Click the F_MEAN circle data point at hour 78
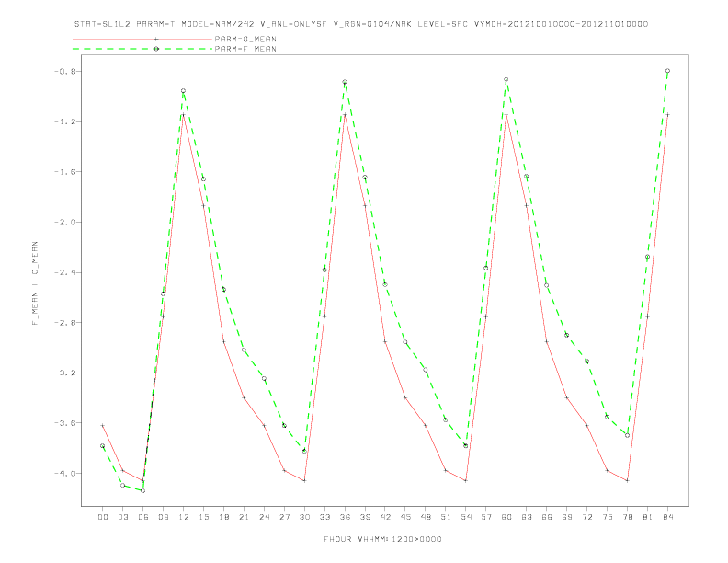This screenshot has width=728, height=563. 627,435
